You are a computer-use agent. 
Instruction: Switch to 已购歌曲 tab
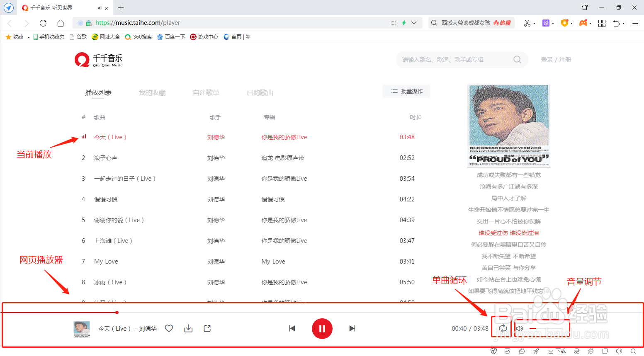coord(260,93)
